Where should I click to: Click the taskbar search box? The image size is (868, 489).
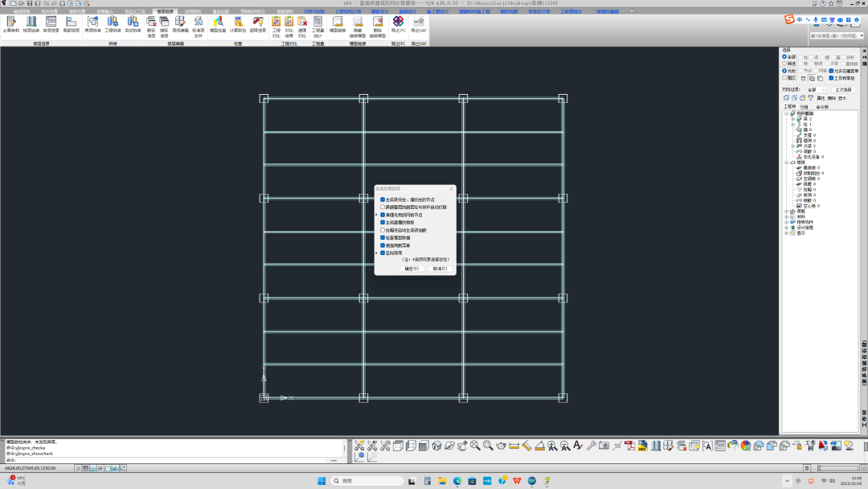(x=367, y=481)
